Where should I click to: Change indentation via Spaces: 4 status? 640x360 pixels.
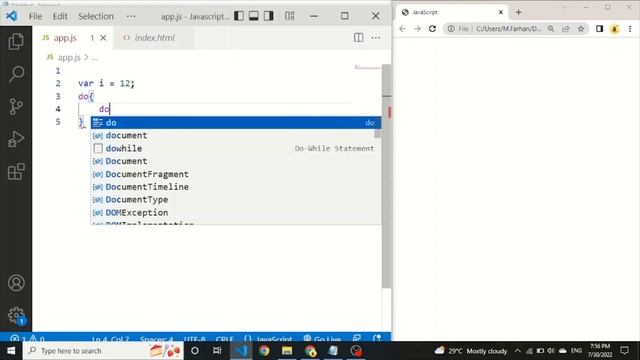click(x=157, y=338)
